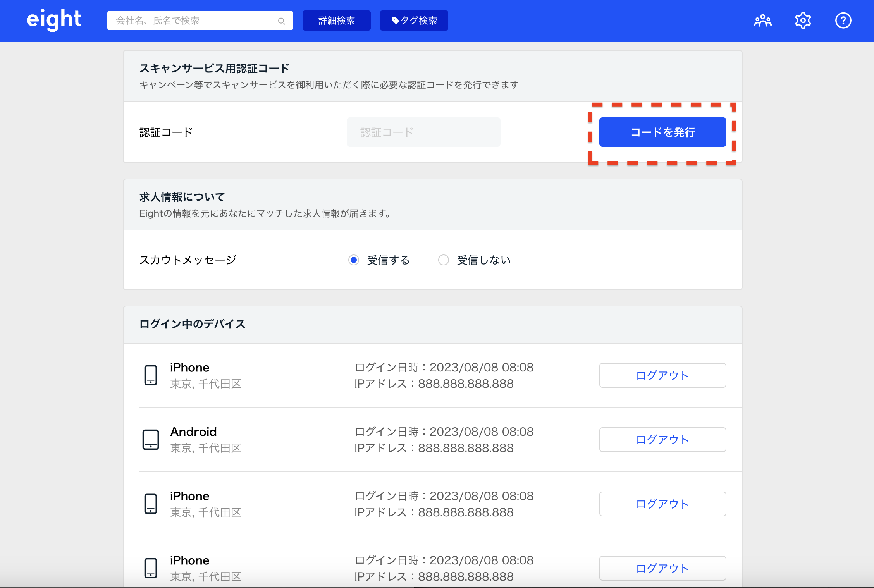The image size is (874, 588).
Task: Log out the first iPhone device
Action: pos(662,375)
